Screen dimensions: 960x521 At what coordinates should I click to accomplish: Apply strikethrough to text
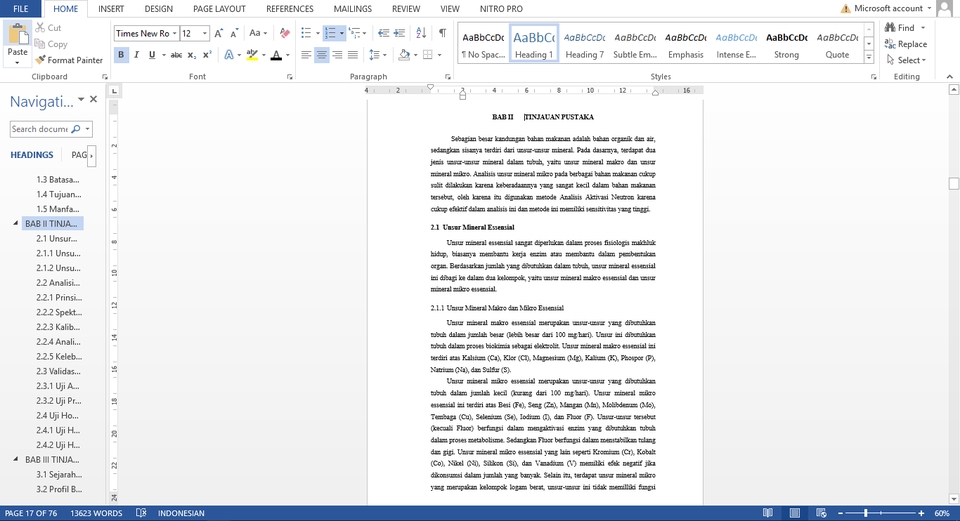pyautogui.click(x=176, y=55)
